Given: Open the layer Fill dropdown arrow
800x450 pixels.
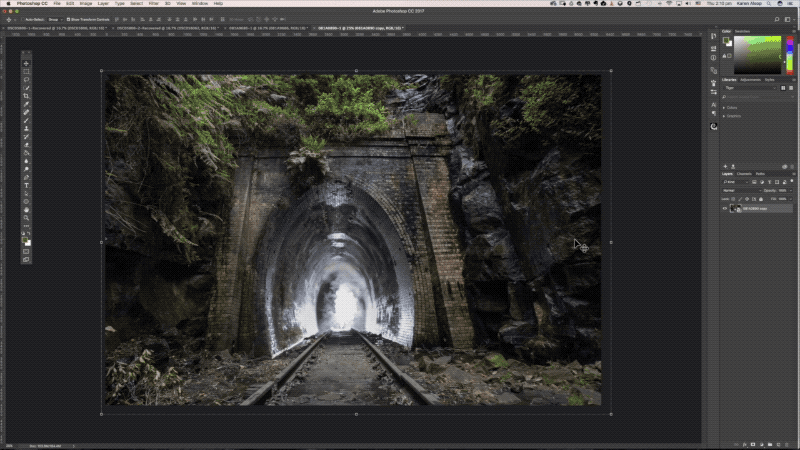Looking at the screenshot, I should 791,199.
